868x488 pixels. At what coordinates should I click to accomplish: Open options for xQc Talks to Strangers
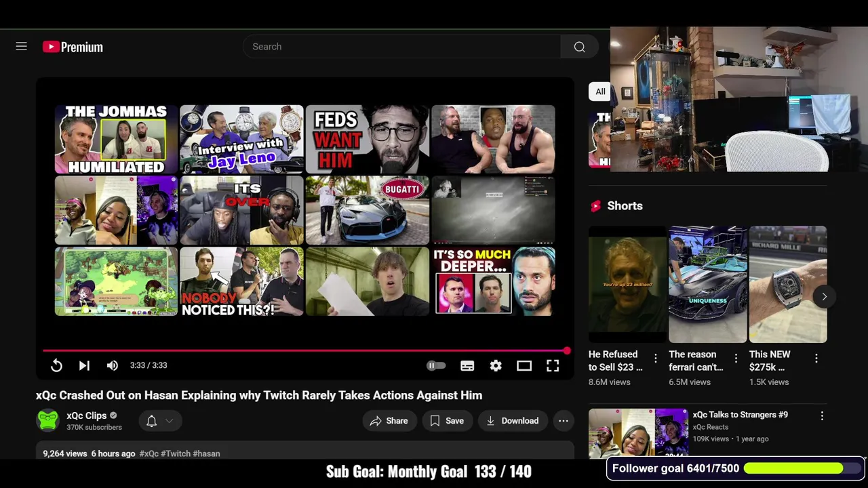point(822,415)
